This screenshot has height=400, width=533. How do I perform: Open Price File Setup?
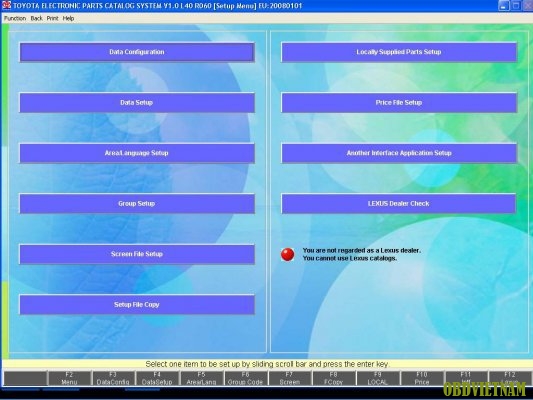399,102
